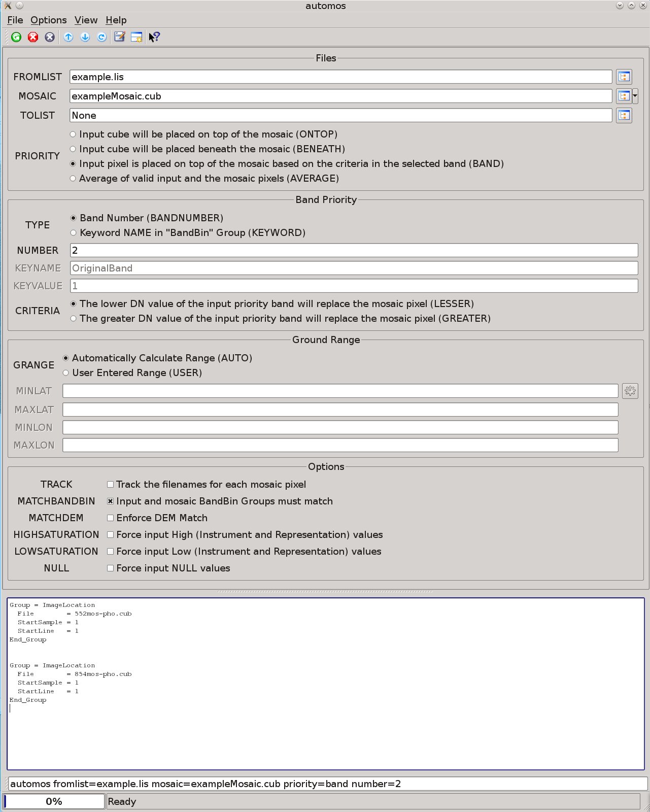Open the File menu
The height and width of the screenshot is (812, 650).
click(x=15, y=20)
